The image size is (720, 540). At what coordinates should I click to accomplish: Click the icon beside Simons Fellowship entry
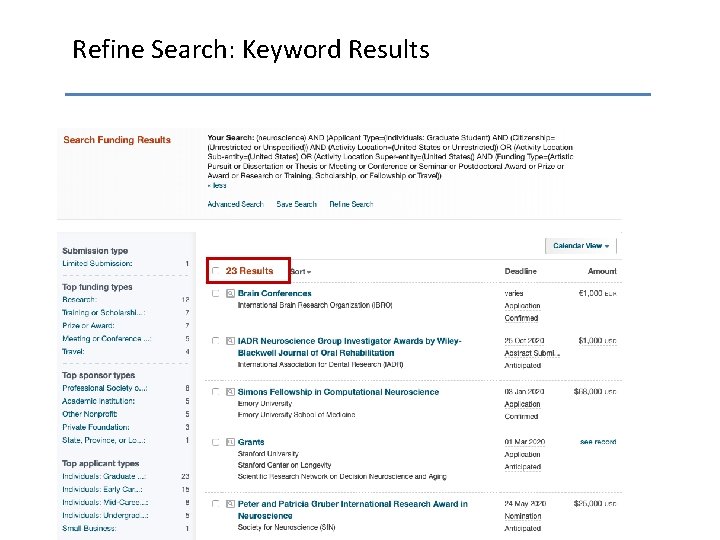229,392
